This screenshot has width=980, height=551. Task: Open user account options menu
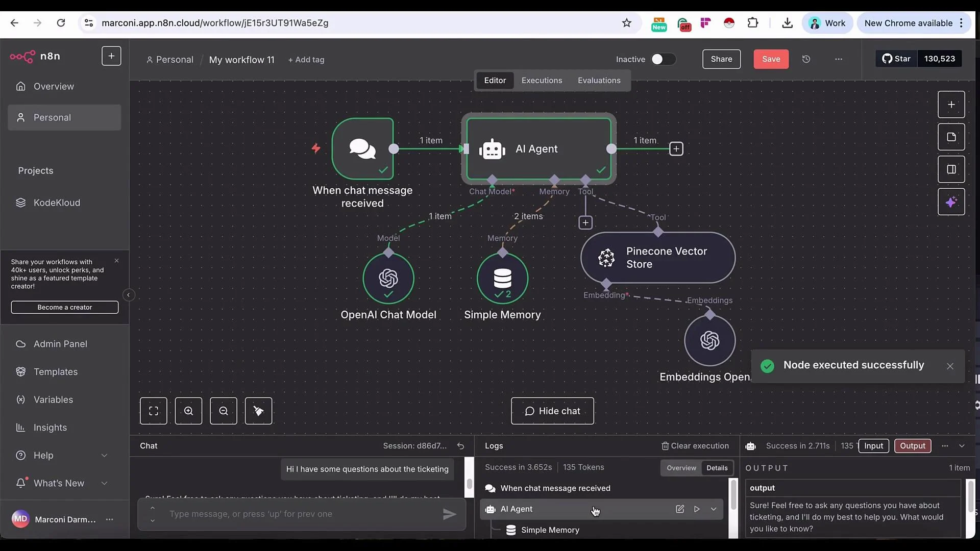point(109,519)
